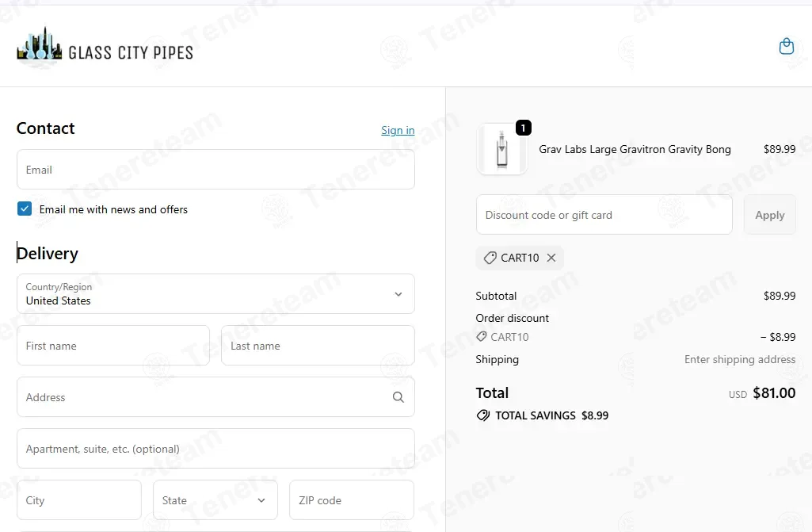Click the – $8.99 discount amount
The width and height of the screenshot is (812, 532).
[778, 337]
